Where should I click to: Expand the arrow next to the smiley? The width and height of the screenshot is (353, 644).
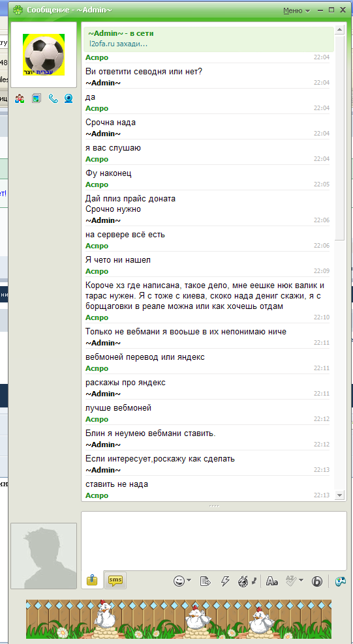(x=189, y=581)
